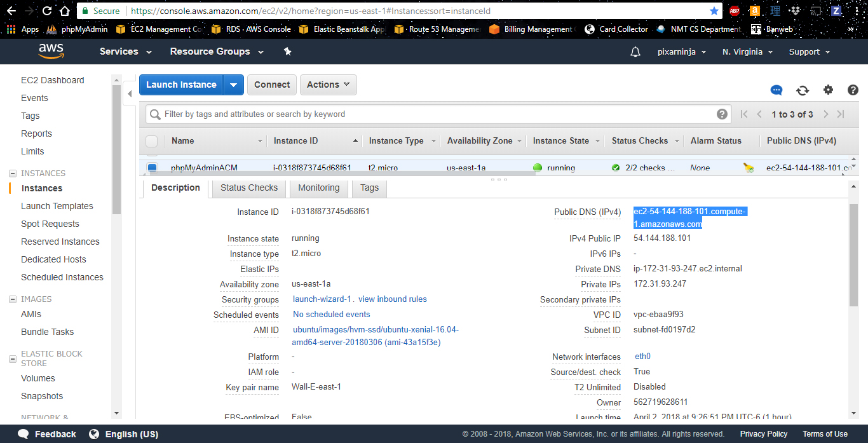Click the Launch Instance button

click(181, 85)
